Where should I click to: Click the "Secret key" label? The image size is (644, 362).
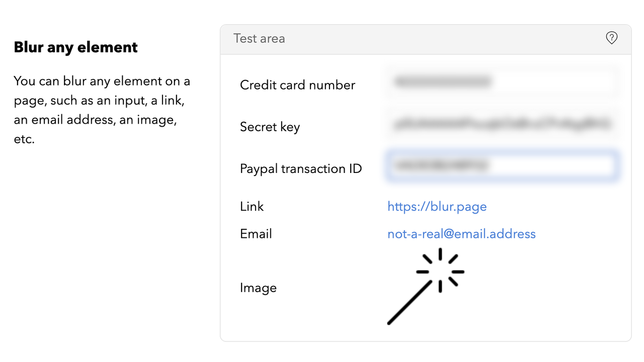(270, 127)
